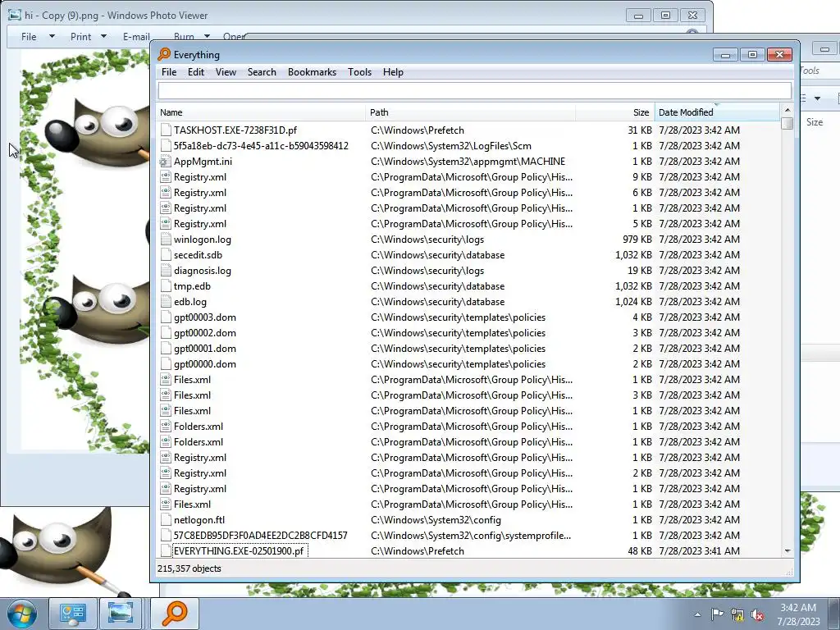Click the network tray icon
The height and width of the screenshot is (630, 840).
click(x=737, y=614)
